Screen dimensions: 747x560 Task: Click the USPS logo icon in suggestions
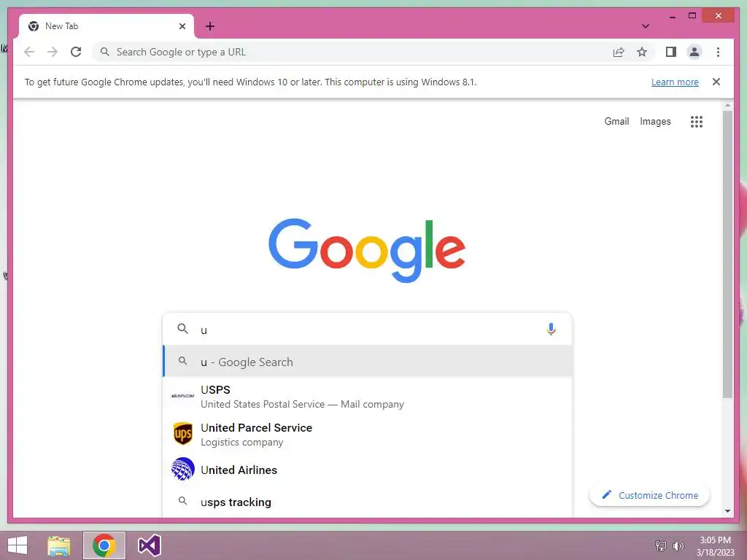(183, 396)
